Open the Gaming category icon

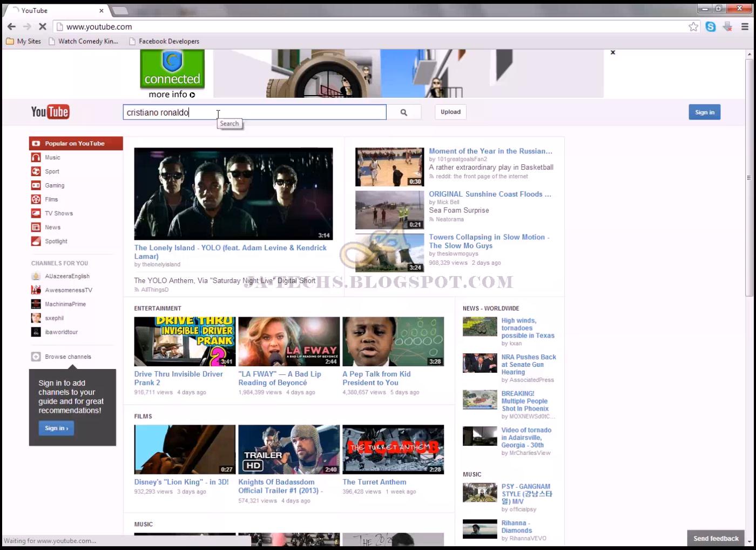point(36,185)
